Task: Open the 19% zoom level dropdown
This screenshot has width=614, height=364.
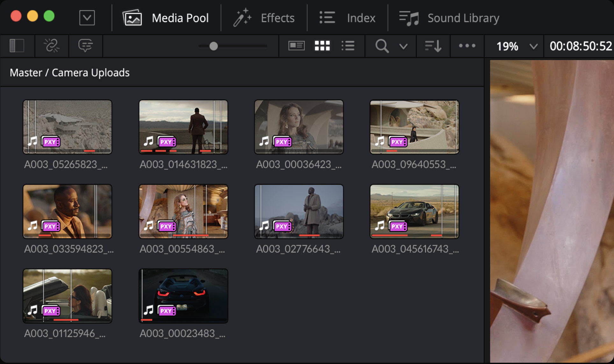Action: pyautogui.click(x=513, y=46)
